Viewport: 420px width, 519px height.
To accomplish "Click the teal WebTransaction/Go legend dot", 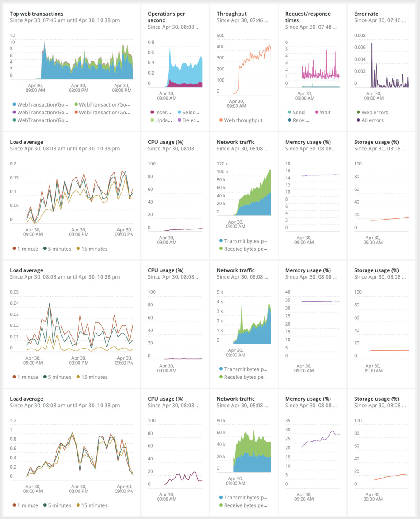I will pyautogui.click(x=14, y=120).
